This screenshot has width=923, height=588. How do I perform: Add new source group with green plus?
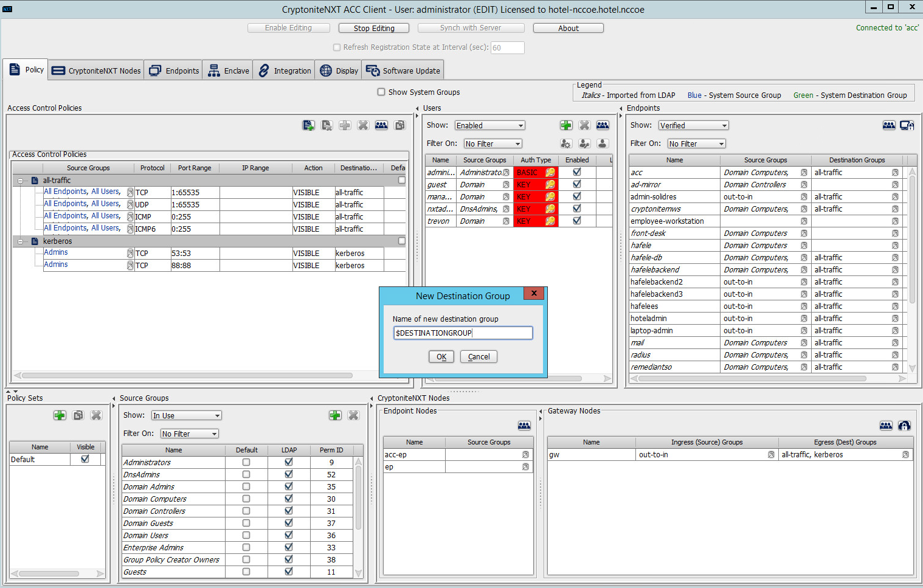pos(335,415)
